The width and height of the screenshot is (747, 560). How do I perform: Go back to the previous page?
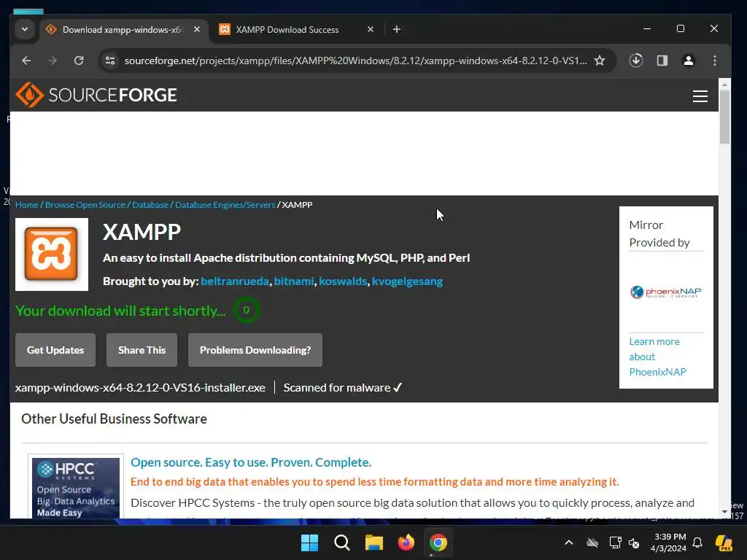(x=27, y=61)
